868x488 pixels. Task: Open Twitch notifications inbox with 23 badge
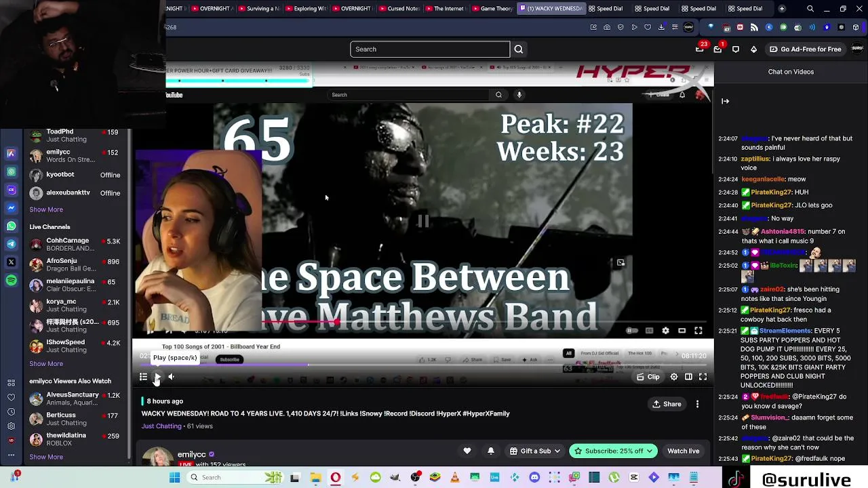[701, 49]
